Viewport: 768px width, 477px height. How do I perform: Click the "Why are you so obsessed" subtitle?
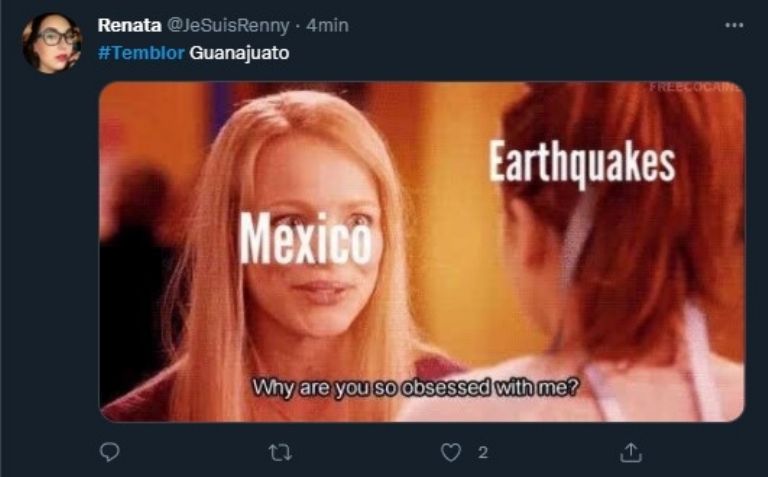[x=415, y=387]
